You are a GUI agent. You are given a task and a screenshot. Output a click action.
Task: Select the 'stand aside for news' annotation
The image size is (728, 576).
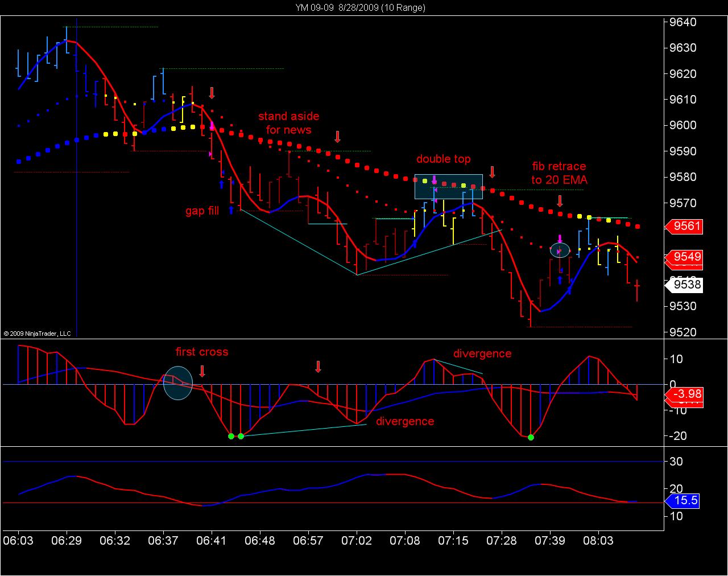(289, 123)
